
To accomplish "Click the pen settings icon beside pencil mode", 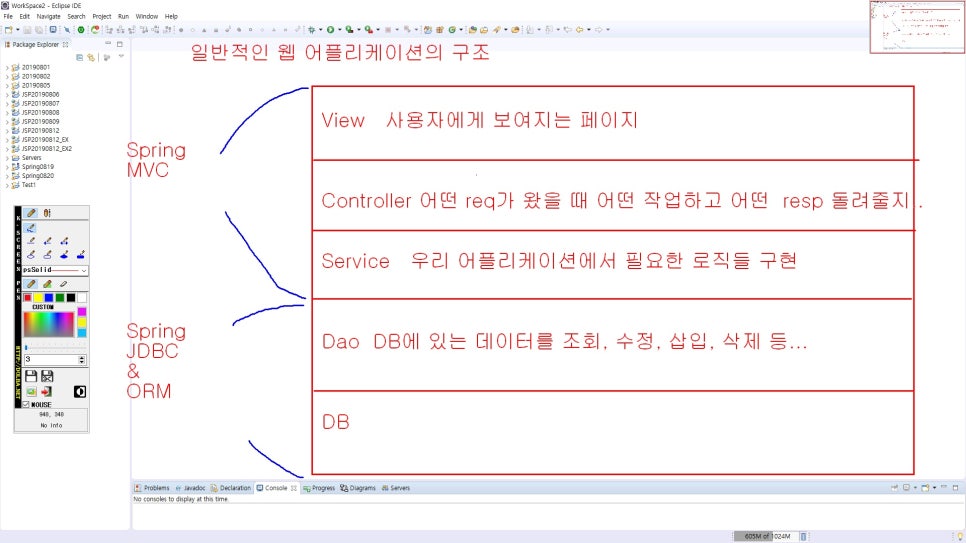I will (47, 213).
